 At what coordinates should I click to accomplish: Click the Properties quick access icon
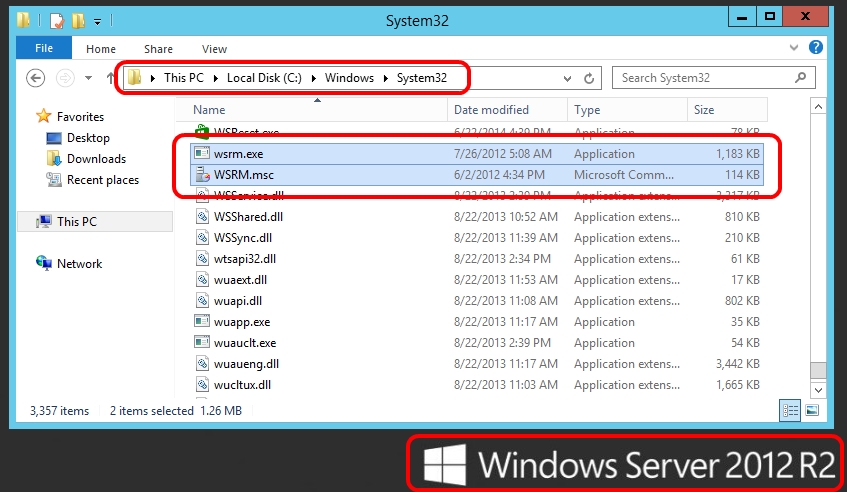pyautogui.click(x=57, y=21)
